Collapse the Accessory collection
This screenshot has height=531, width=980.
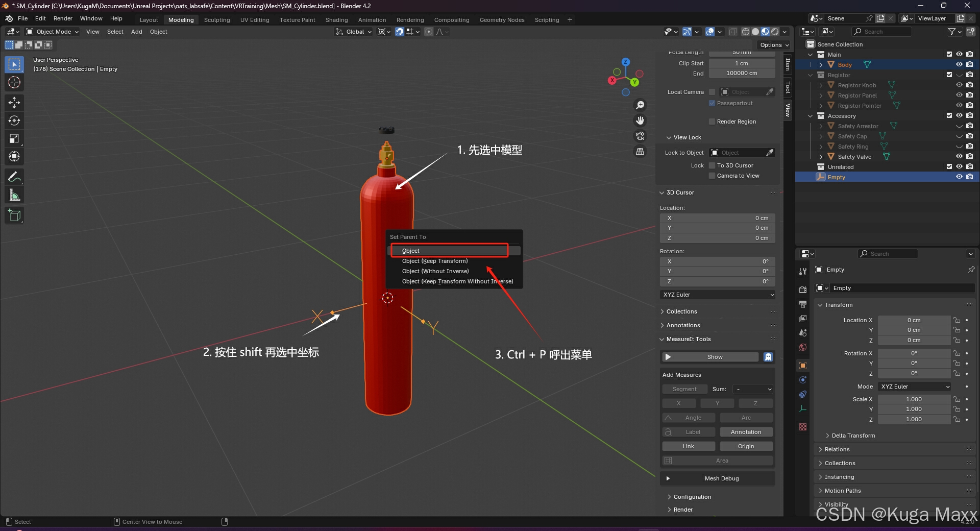(811, 116)
